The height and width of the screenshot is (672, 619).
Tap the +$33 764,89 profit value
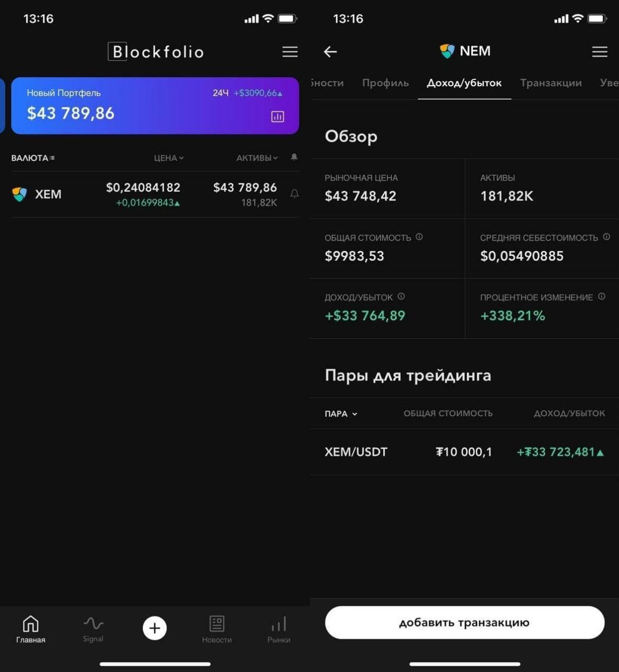[365, 316]
